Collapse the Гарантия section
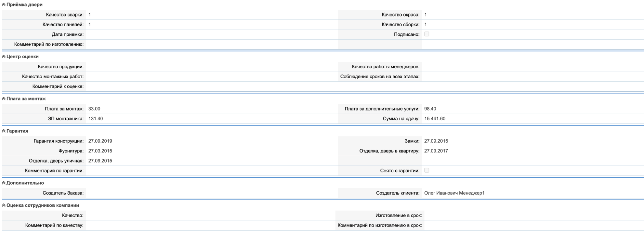 (4, 131)
